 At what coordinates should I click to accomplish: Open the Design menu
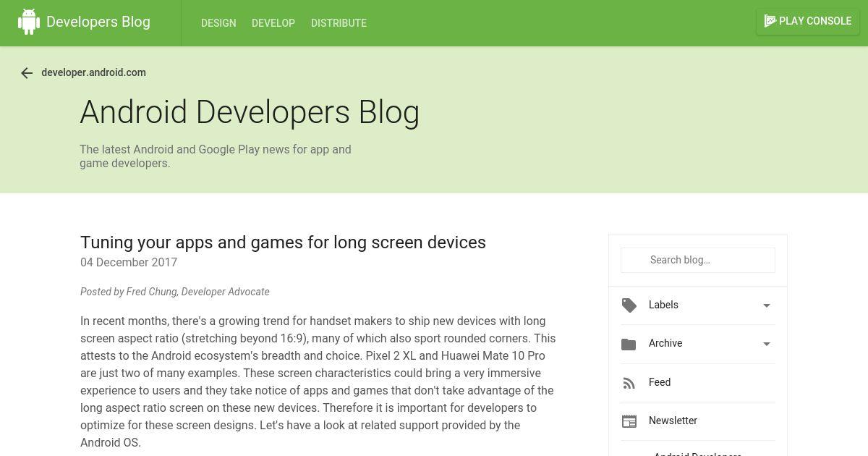coord(218,23)
